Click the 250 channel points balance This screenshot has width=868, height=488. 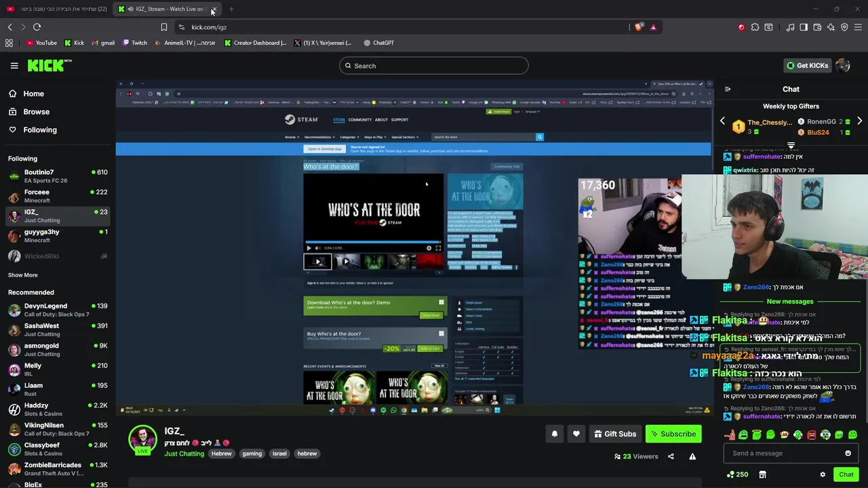[x=737, y=474]
